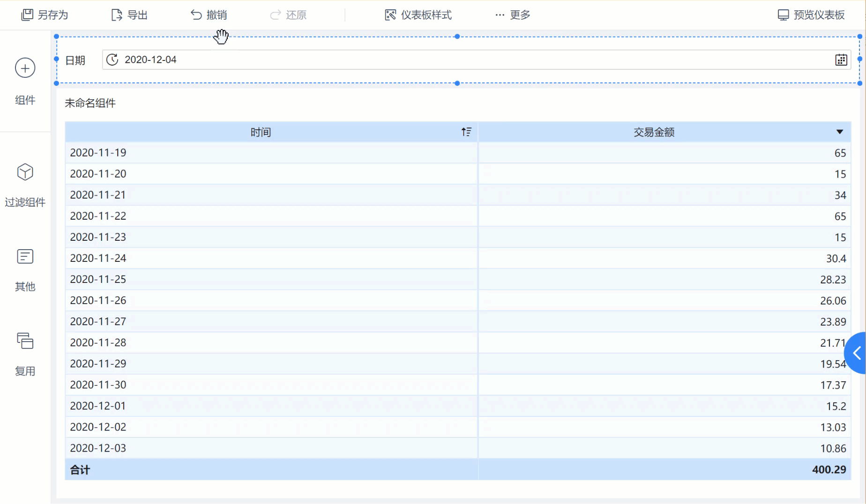The image size is (866, 504).
Task: Preview the dashboard via 预览仪表板
Action: coord(811,15)
